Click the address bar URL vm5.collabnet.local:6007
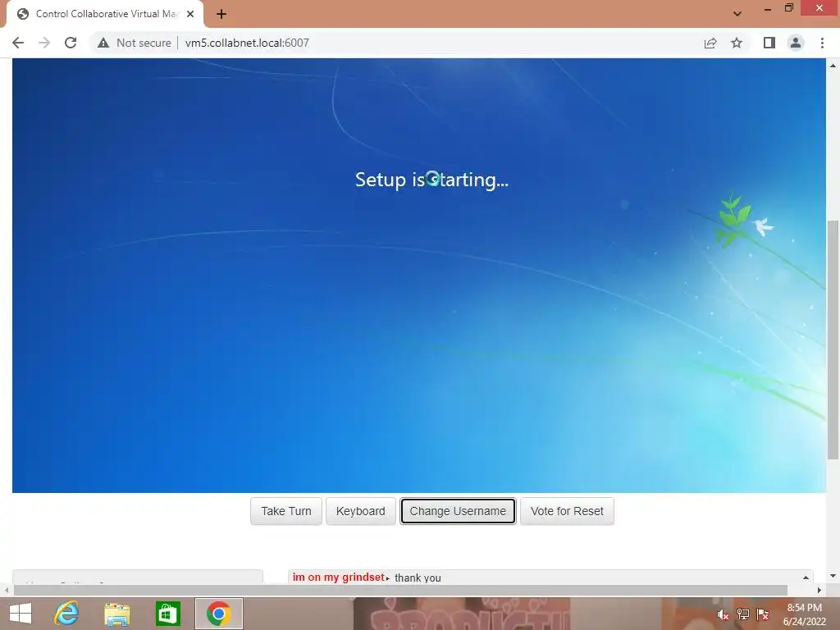 click(247, 43)
